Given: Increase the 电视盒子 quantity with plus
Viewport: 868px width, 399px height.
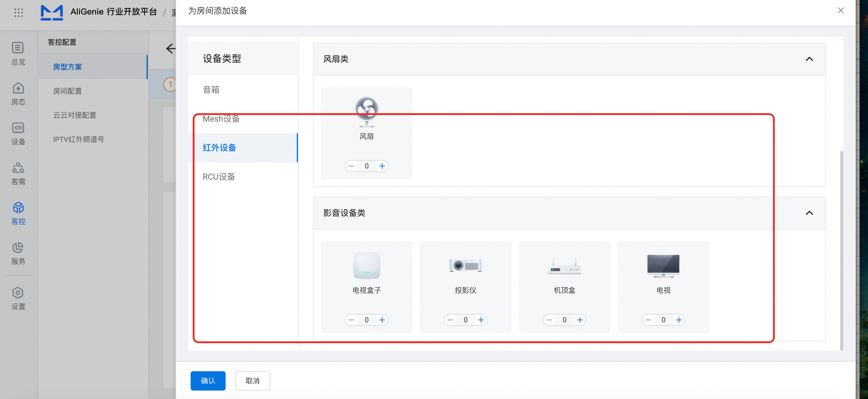Looking at the screenshot, I should point(382,320).
